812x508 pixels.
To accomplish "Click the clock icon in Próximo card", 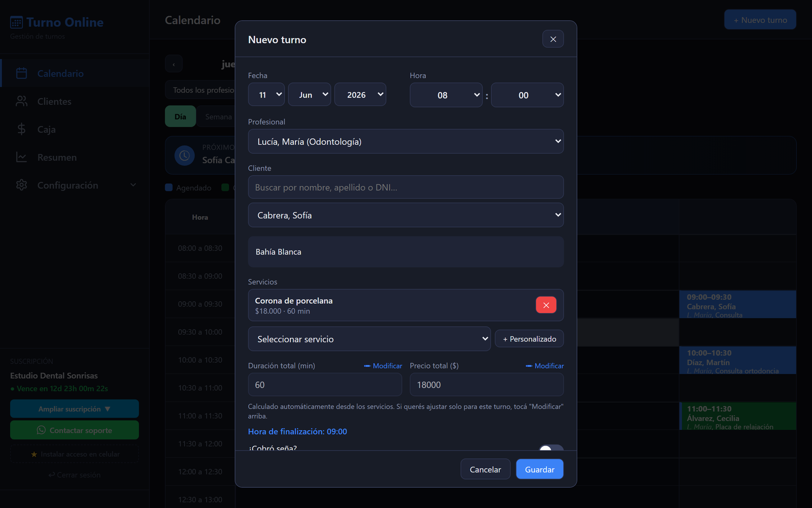I will click(185, 155).
